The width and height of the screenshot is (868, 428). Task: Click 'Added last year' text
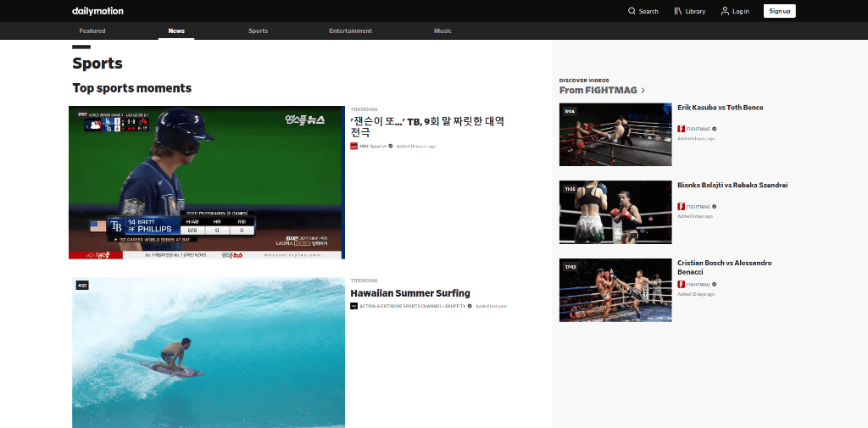tap(491, 306)
